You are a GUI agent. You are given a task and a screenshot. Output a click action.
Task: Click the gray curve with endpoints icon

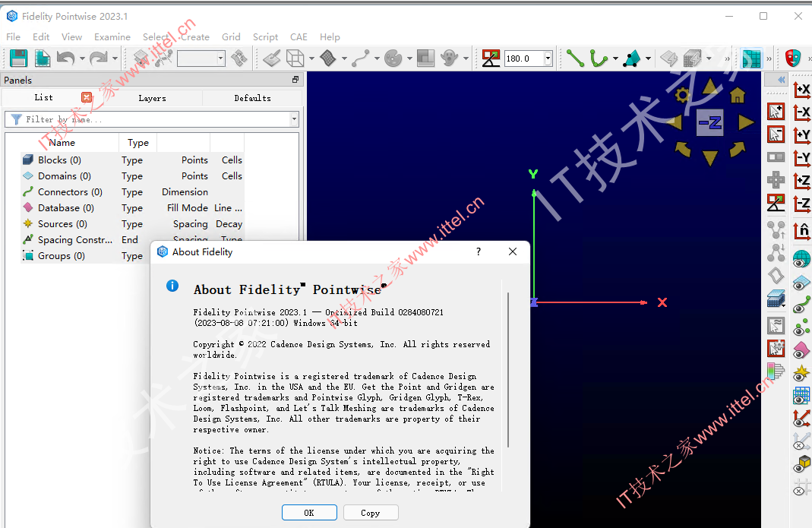(x=361, y=58)
